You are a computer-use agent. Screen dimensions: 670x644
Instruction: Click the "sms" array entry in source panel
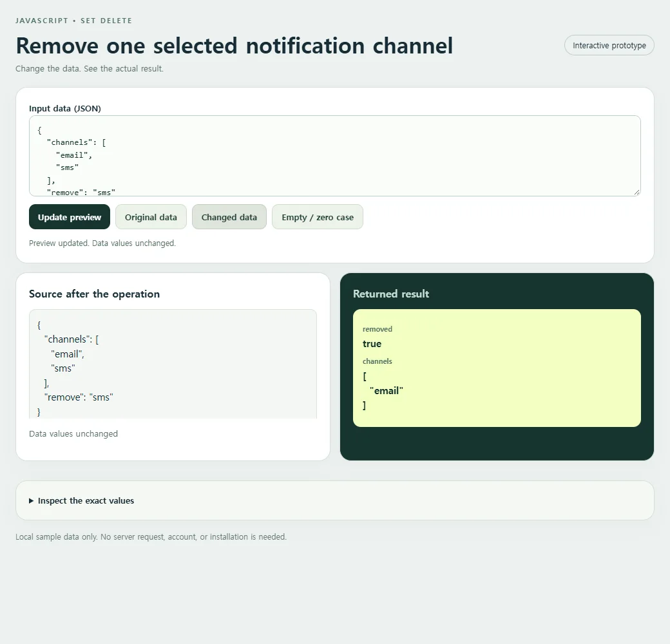pyautogui.click(x=63, y=368)
